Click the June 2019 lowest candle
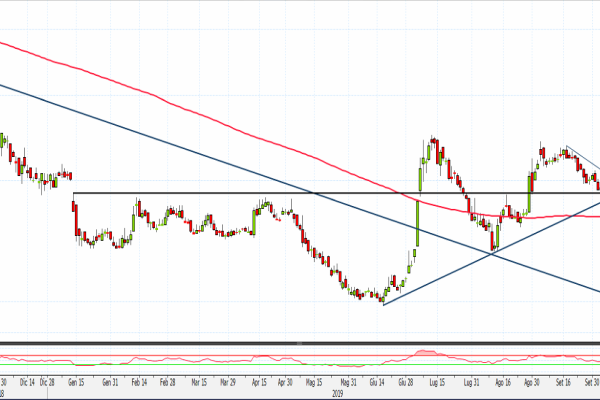 pos(383,297)
